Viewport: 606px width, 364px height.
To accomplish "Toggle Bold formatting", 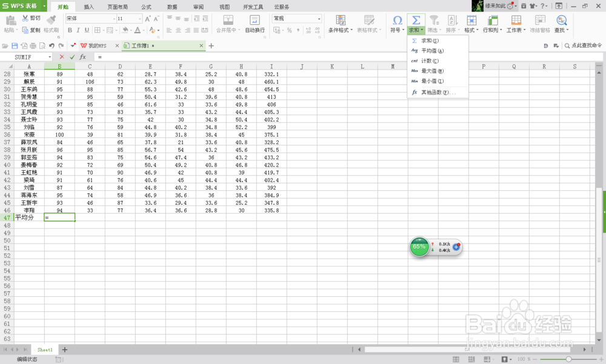I will click(70, 30).
